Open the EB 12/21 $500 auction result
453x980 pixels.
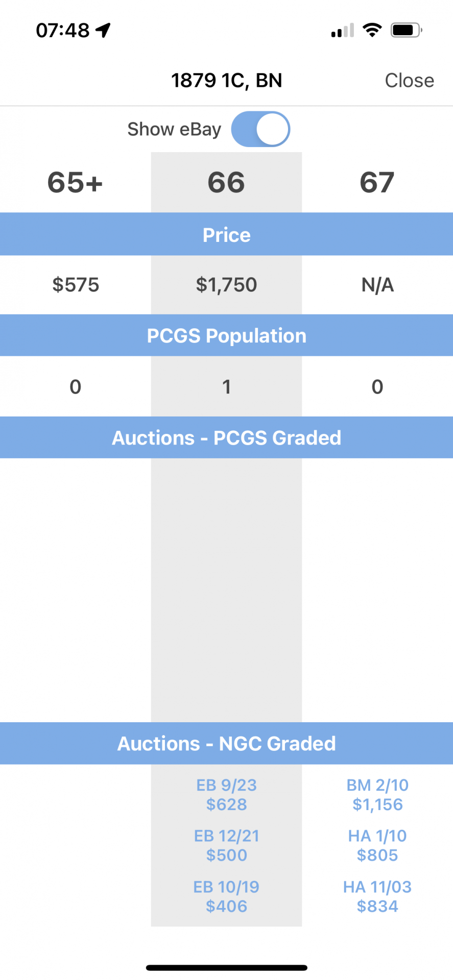[226, 846]
